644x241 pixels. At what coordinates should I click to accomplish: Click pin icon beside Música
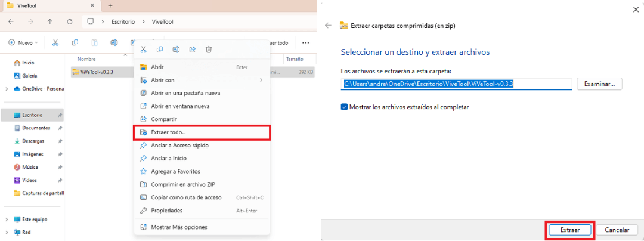pyautogui.click(x=60, y=168)
